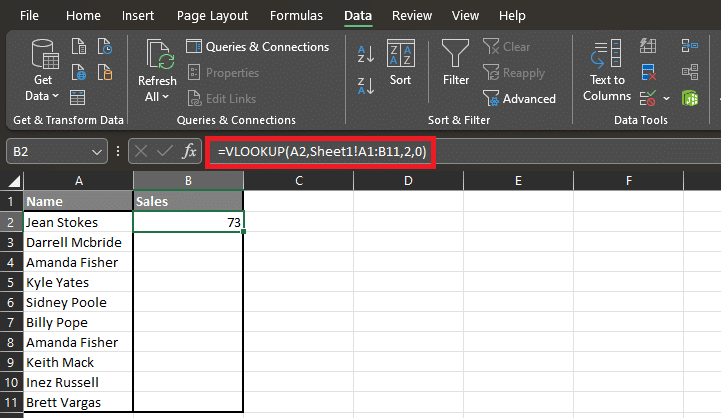Select row 1 header
Image resolution: width=721 pixels, height=418 pixels.
point(11,201)
